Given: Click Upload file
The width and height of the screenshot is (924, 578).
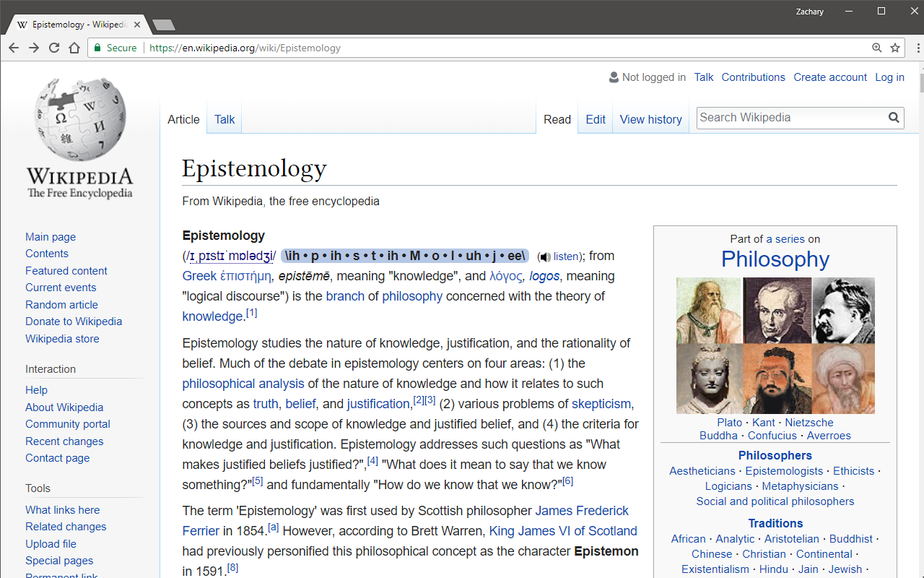Looking at the screenshot, I should tap(51, 544).
